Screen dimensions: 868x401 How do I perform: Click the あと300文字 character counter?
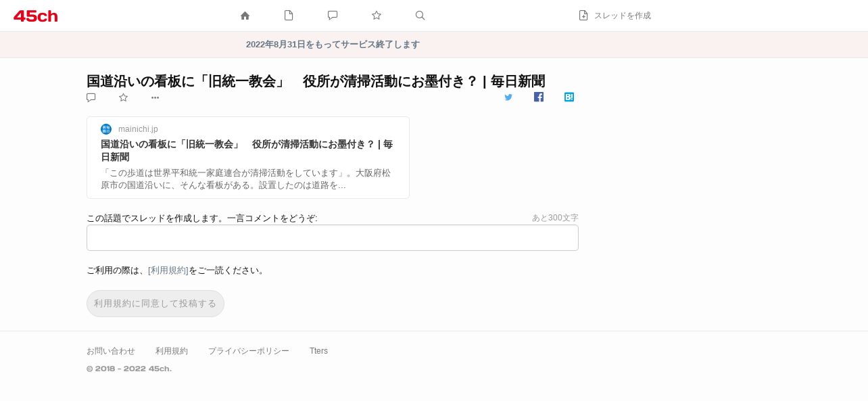[555, 218]
